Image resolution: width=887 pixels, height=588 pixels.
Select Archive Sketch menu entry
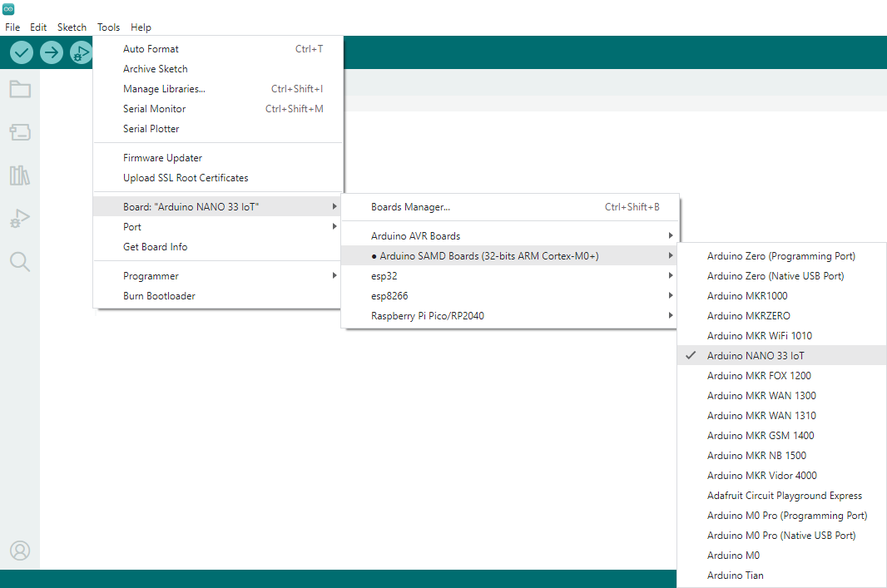pyautogui.click(x=218, y=69)
